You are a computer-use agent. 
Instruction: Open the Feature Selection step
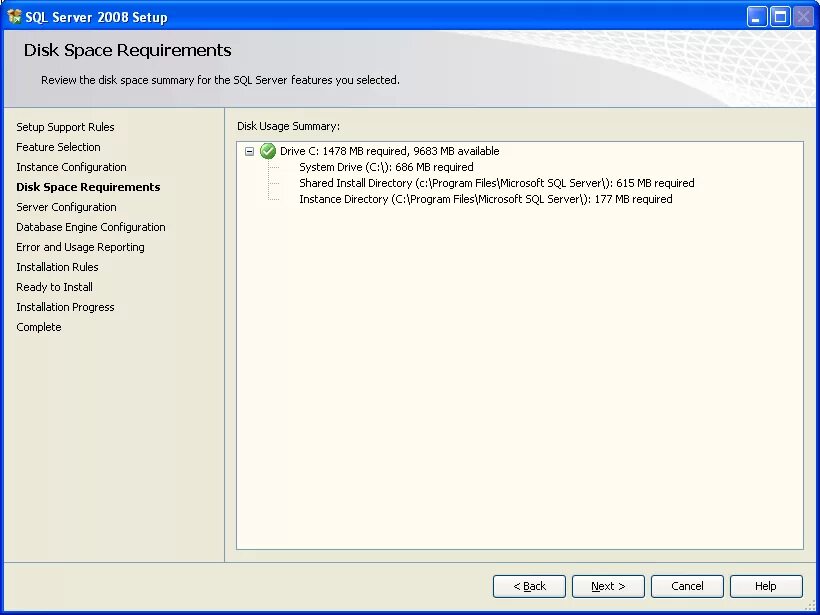click(57, 147)
